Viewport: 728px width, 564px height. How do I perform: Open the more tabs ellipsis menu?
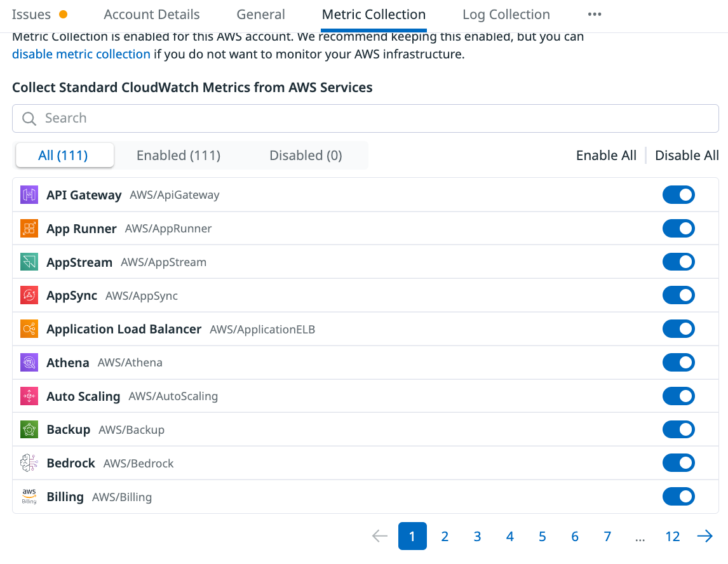tap(595, 15)
